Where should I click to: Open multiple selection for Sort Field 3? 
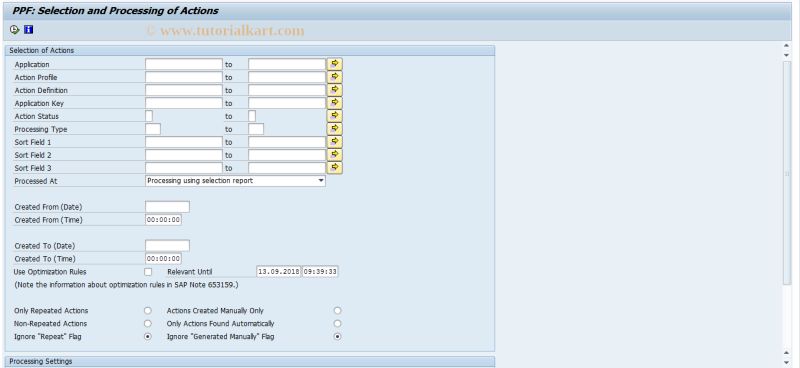coord(335,167)
